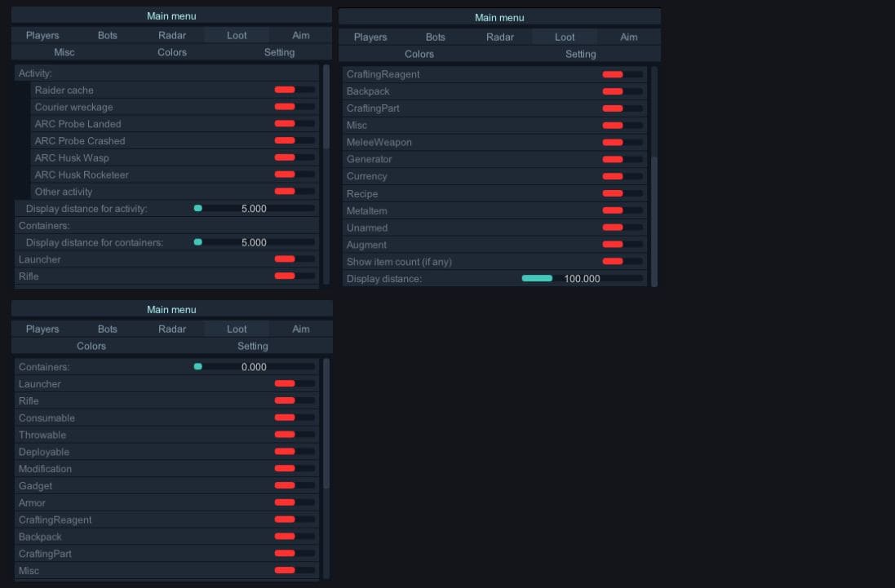Toggle the Augment loot switch

(622, 245)
